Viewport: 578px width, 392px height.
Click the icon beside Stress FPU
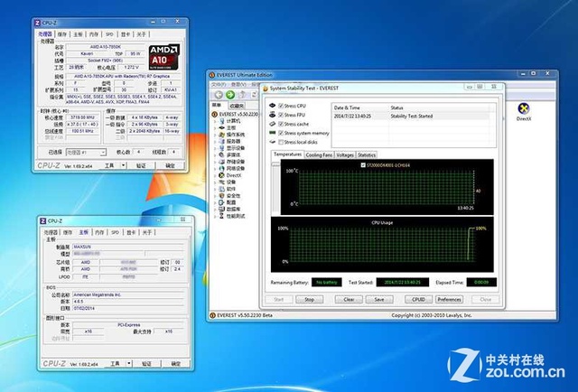point(273,115)
